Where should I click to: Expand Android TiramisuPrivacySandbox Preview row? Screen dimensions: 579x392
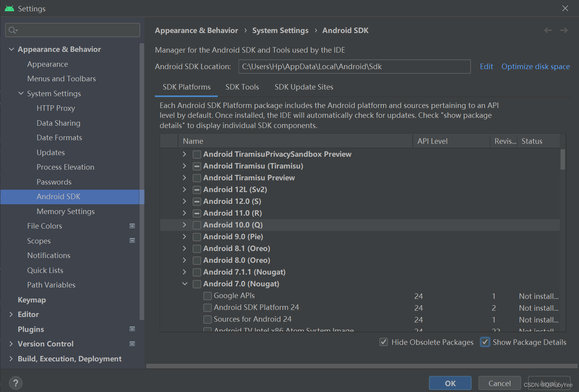coord(184,154)
